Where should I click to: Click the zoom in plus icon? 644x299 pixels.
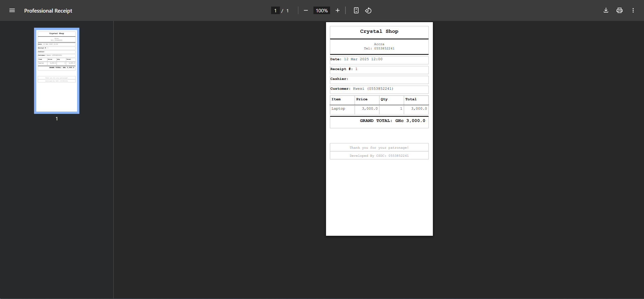pos(338,10)
